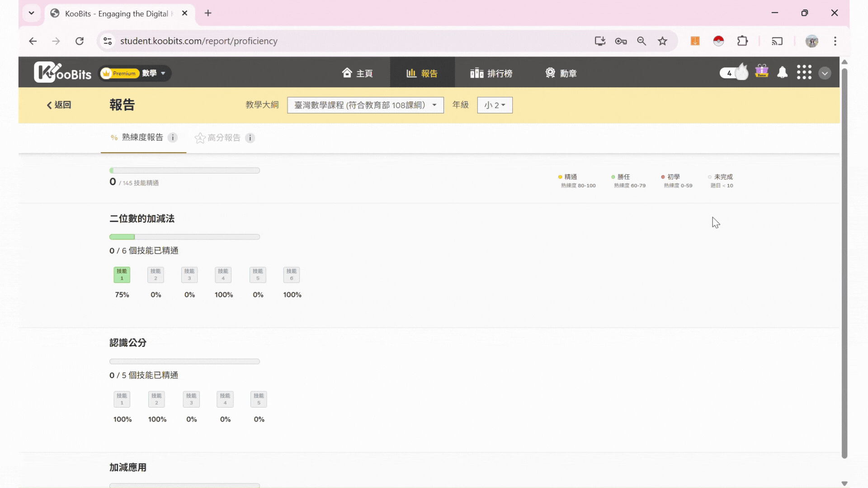Open the apps grid menu

[804, 72]
